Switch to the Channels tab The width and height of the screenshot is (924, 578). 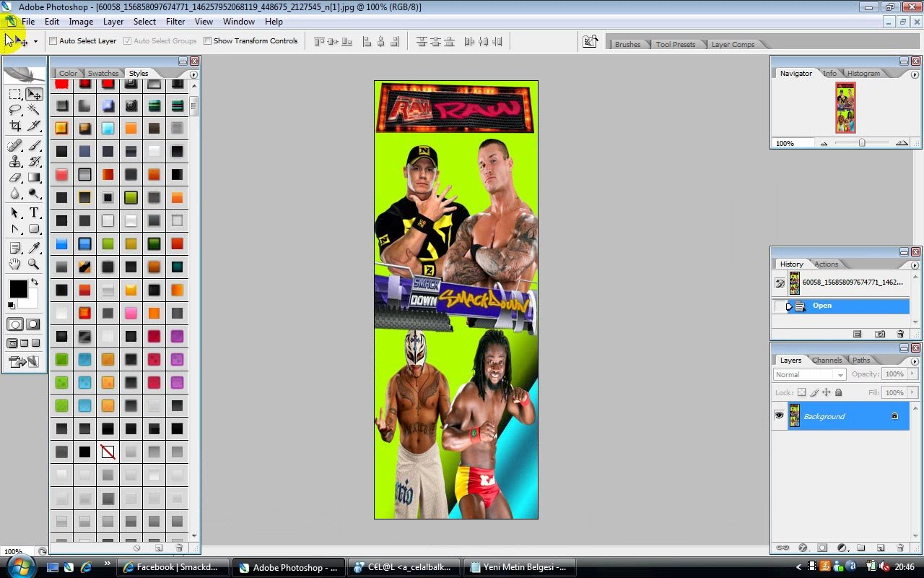pos(827,360)
